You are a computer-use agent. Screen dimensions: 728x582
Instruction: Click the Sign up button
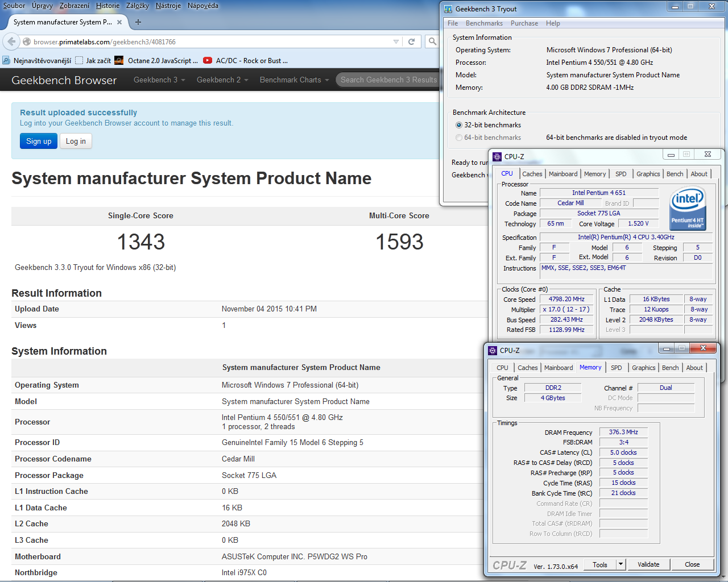point(39,141)
